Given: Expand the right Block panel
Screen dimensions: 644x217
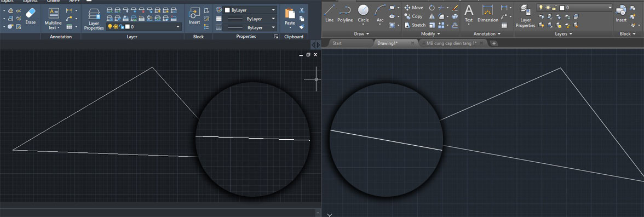Looking at the screenshot, I should pyautogui.click(x=627, y=34).
